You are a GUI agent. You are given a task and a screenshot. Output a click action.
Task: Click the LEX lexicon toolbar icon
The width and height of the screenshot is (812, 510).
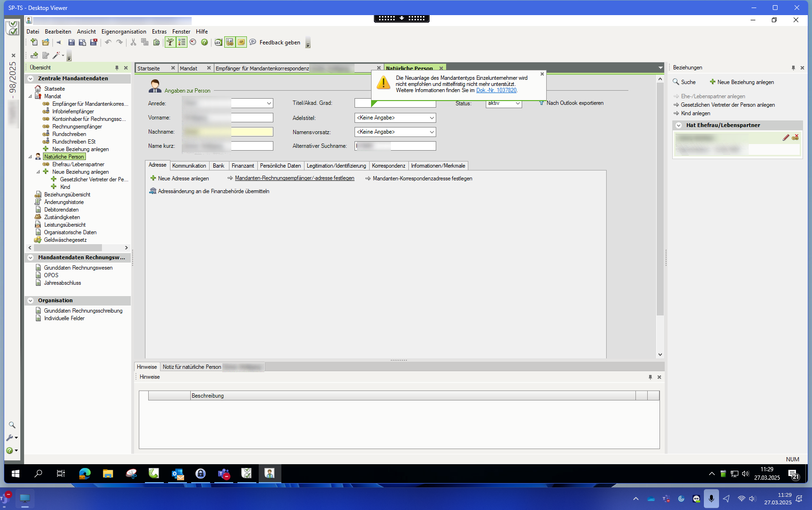[x=218, y=42]
